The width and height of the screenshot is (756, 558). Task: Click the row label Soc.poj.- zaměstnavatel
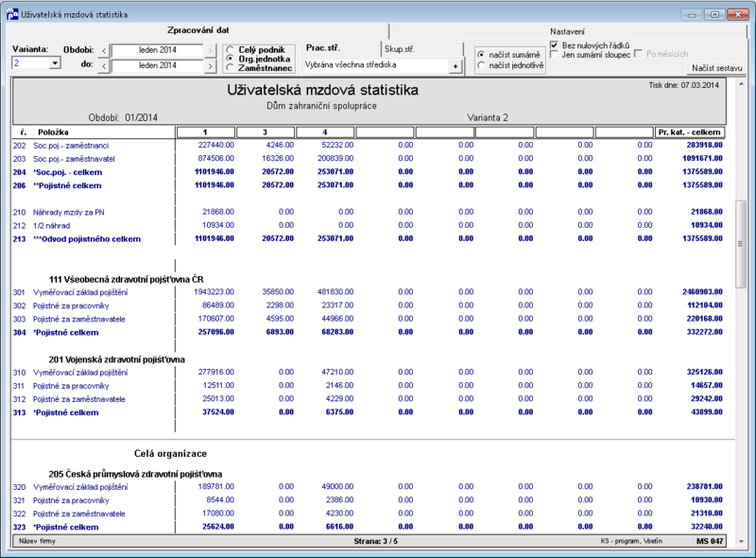(x=74, y=159)
